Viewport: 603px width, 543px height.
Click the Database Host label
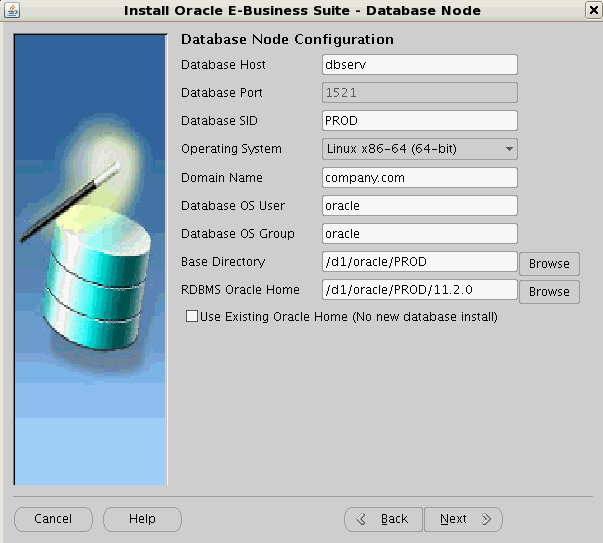pos(223,65)
